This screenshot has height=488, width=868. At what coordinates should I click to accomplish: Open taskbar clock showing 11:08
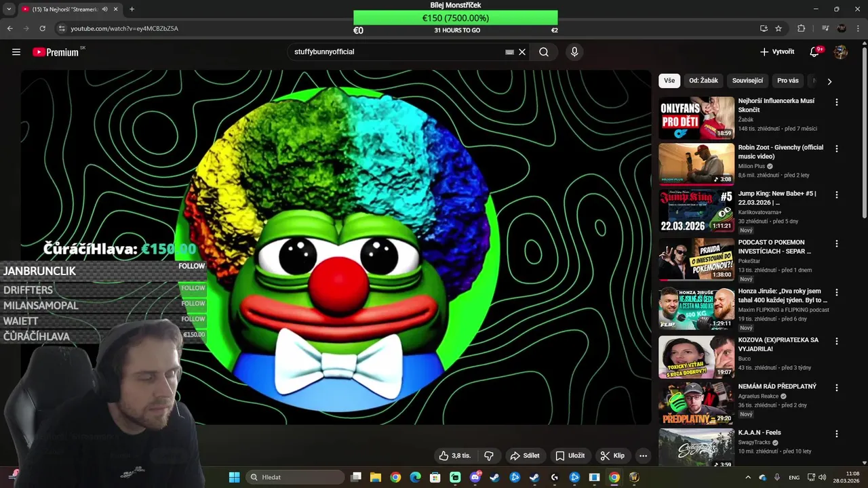click(x=847, y=477)
